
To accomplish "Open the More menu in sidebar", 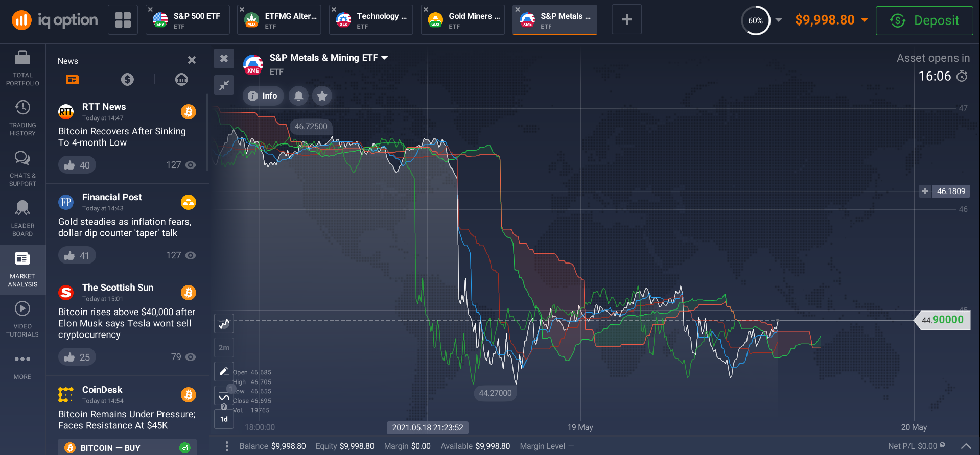I will point(22,367).
